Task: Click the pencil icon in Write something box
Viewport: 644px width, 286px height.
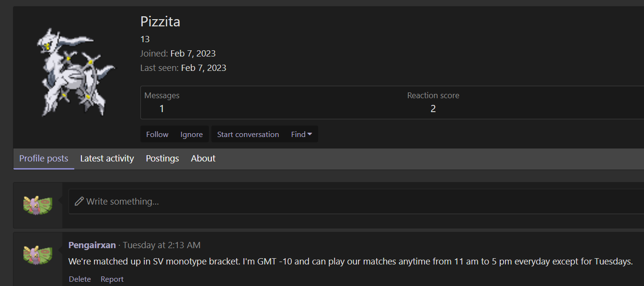Action: (x=79, y=201)
